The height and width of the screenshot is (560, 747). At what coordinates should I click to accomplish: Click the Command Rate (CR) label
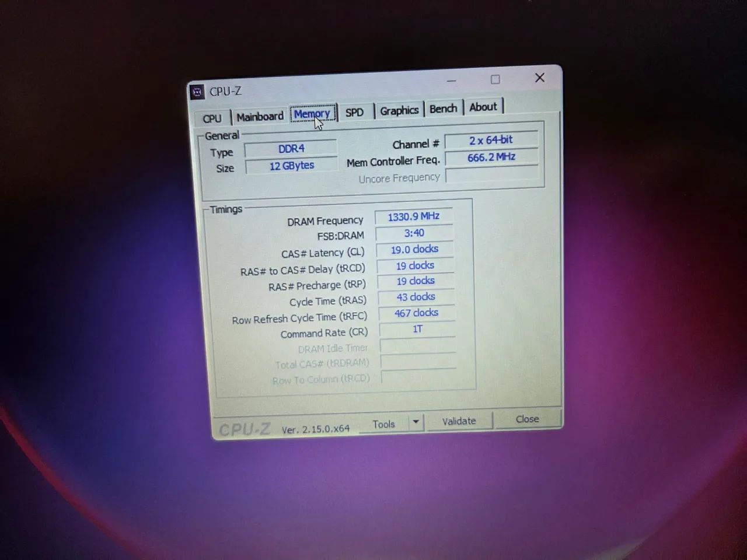[324, 333]
